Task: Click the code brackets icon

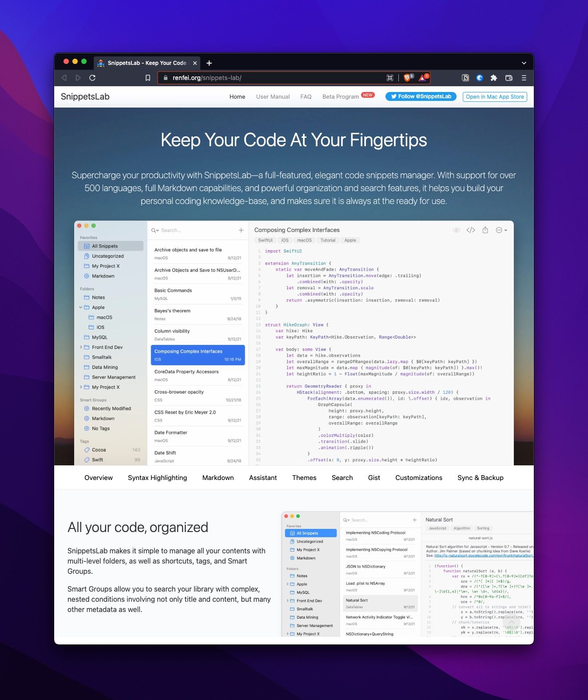Action: click(471, 230)
